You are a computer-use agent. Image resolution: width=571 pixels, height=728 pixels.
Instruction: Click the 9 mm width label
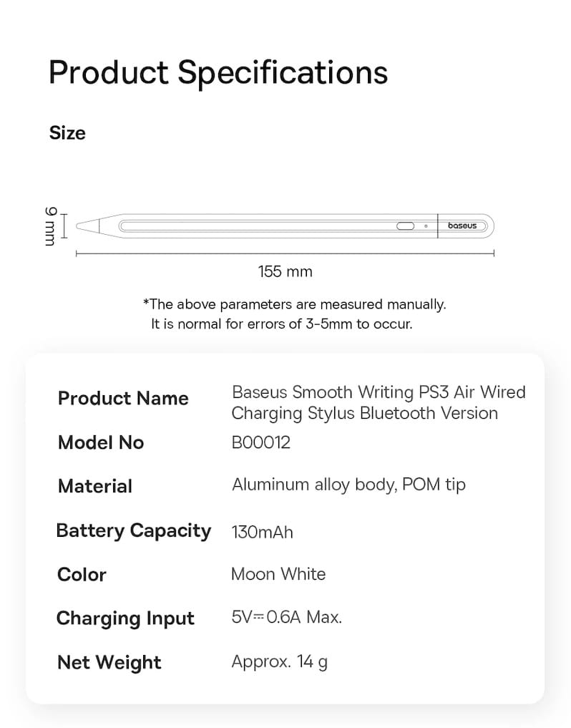(x=51, y=226)
